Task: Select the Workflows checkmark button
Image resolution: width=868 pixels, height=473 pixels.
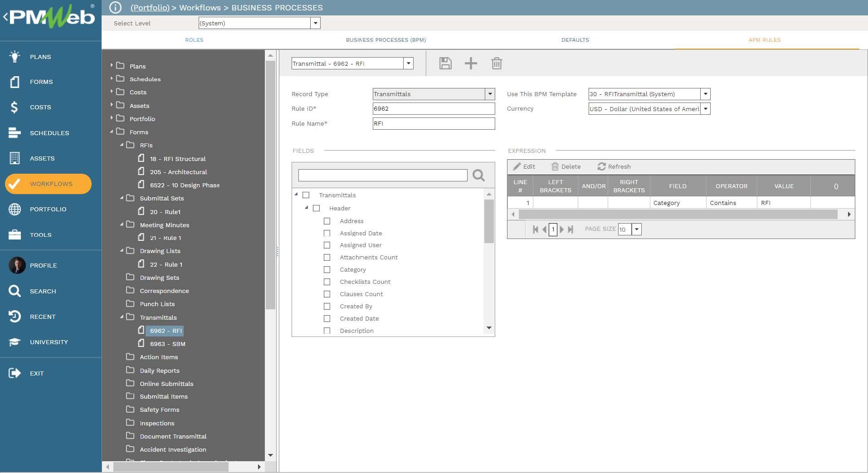Action: pos(48,184)
